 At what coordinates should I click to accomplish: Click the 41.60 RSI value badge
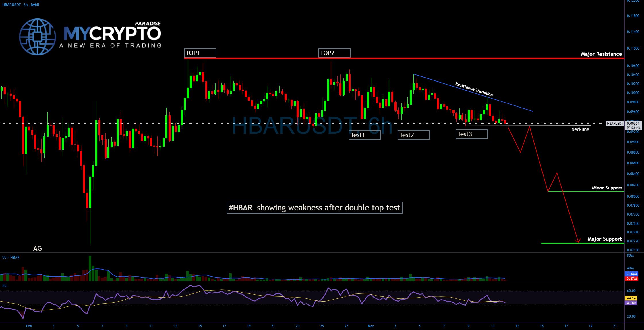631,303
